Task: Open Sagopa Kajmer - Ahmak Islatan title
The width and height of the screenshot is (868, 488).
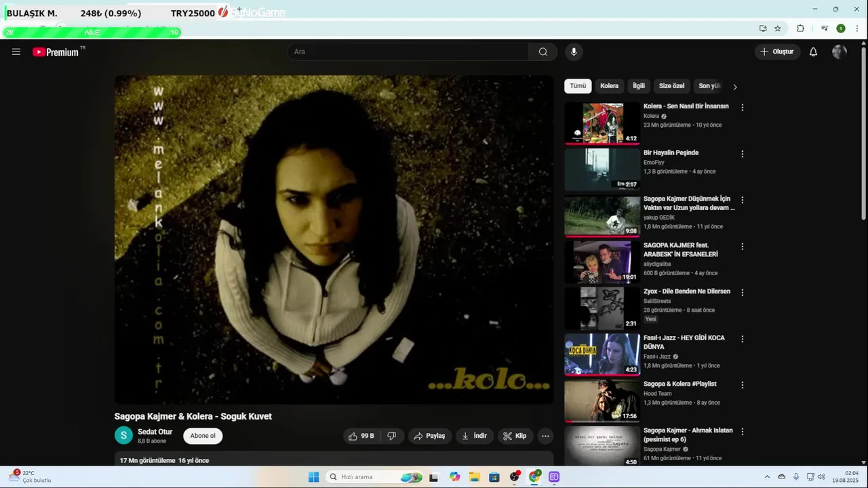Action: pos(688,434)
